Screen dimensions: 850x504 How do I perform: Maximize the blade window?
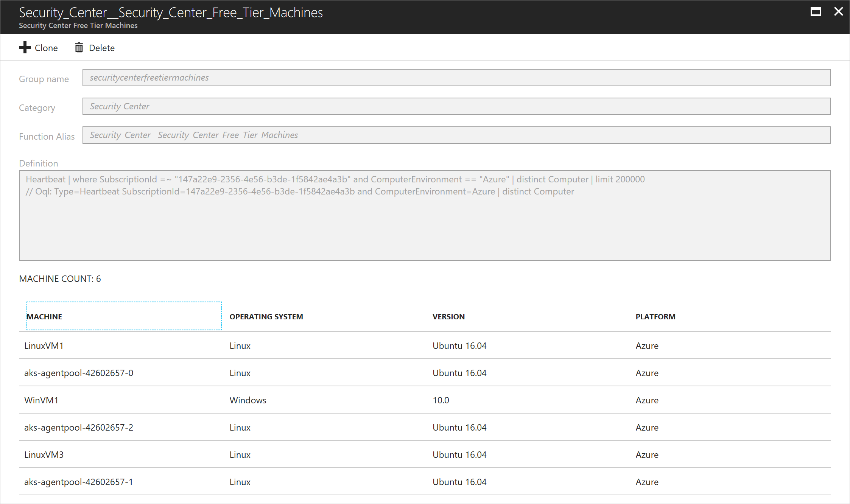tap(816, 12)
